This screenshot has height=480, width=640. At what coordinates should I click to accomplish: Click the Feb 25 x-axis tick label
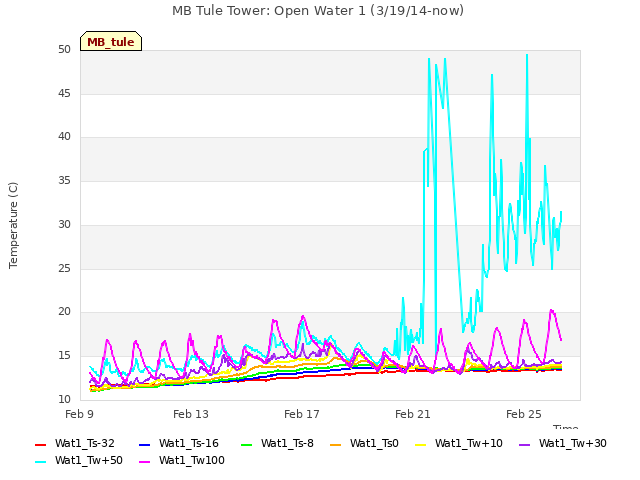click(524, 414)
